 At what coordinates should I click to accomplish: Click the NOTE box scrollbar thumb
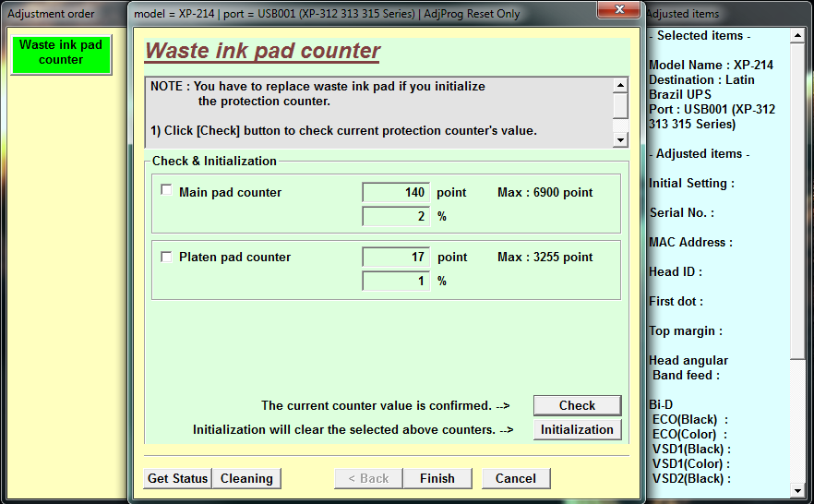point(620,105)
